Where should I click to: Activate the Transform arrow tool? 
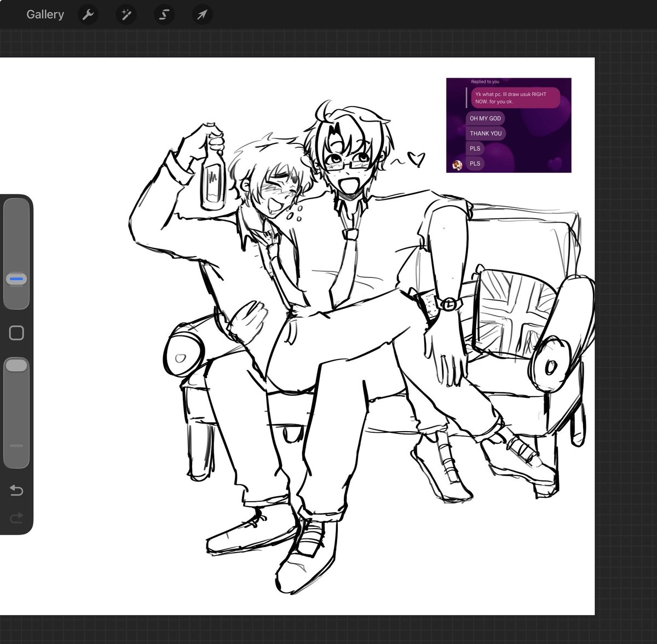tap(202, 14)
